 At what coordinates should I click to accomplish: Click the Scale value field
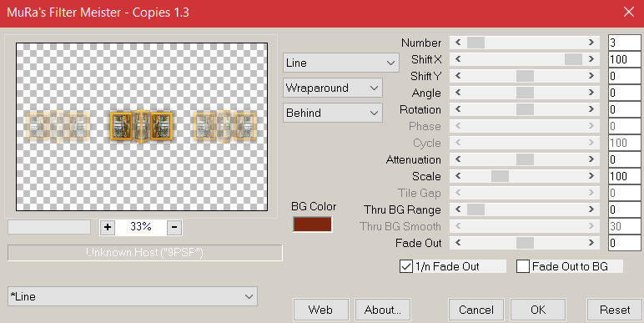[624, 176]
